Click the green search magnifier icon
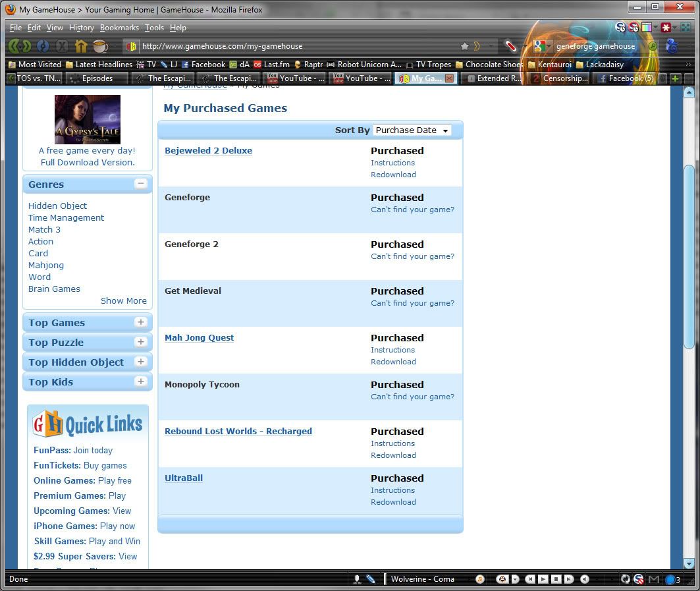 652,46
